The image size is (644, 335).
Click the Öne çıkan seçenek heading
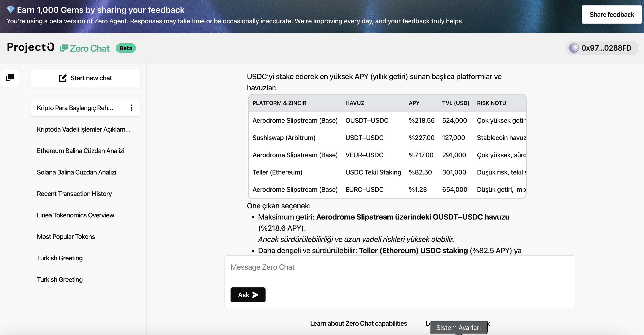(279, 206)
